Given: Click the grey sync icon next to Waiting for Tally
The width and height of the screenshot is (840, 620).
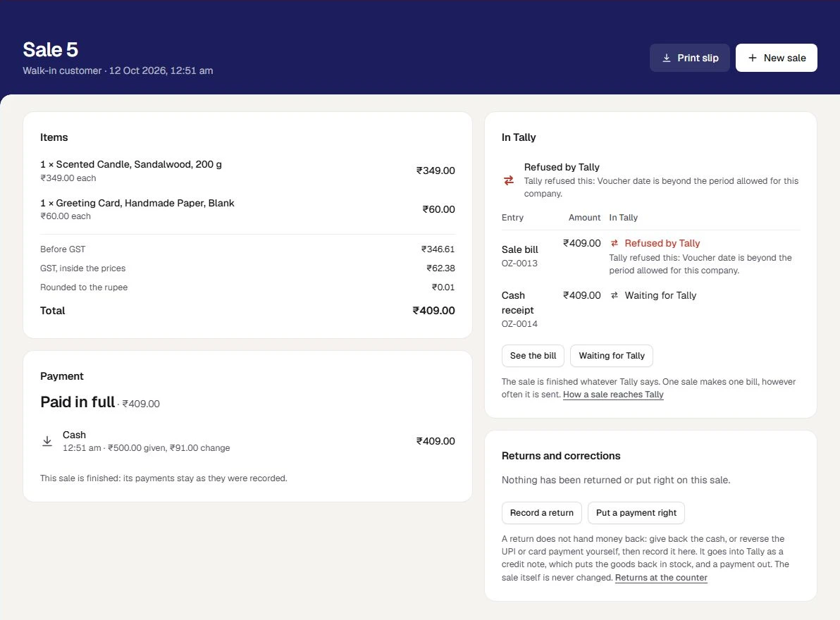Looking at the screenshot, I should [x=614, y=295].
